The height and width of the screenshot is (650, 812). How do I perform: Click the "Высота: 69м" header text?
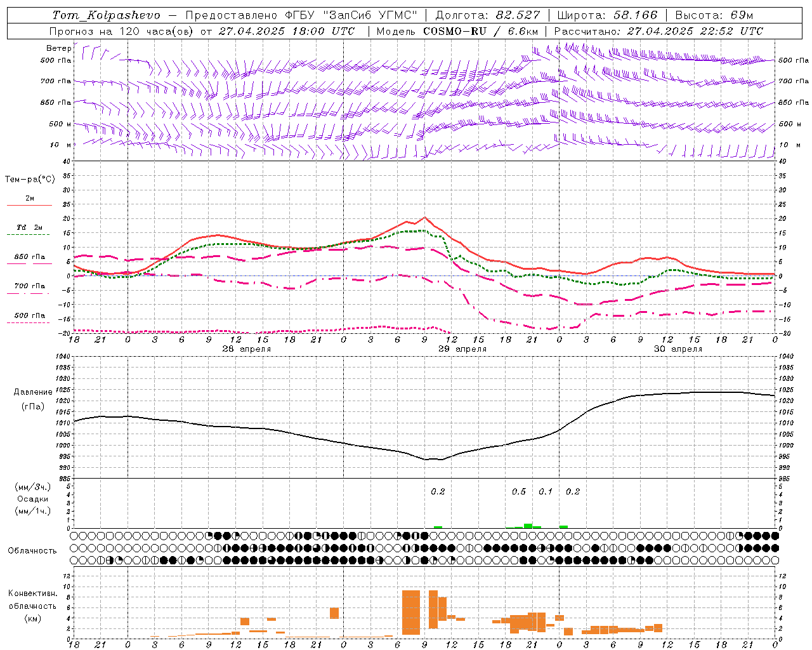click(714, 15)
